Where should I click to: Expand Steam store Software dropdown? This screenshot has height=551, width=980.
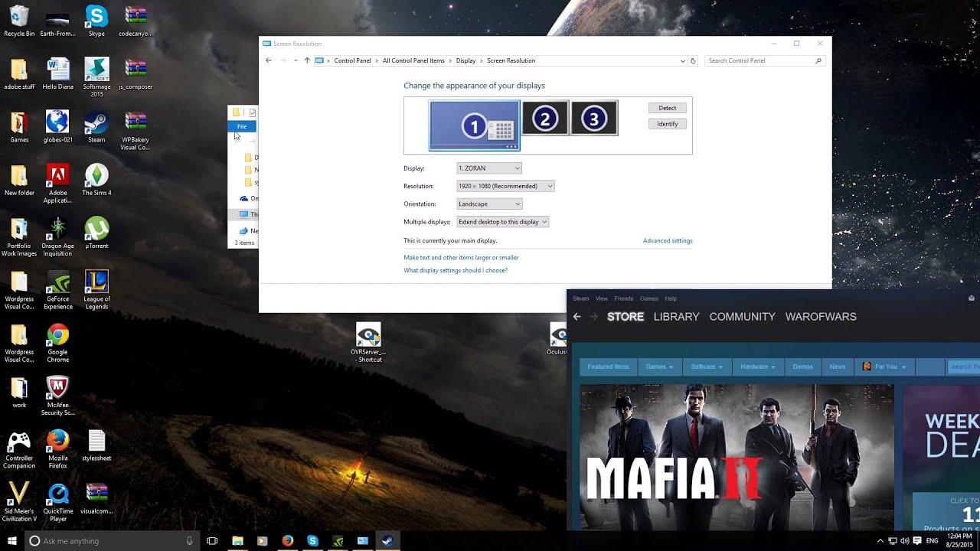pos(706,367)
